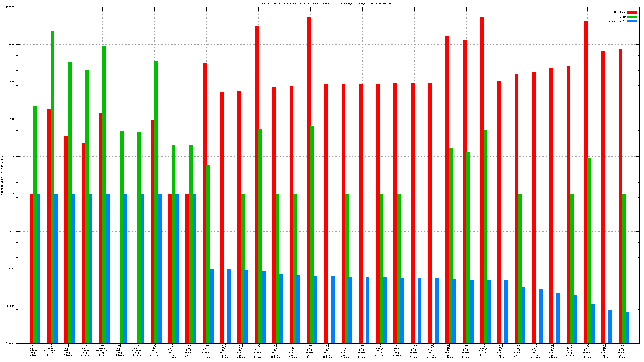Click the blue Score (0..1) legend swatch
Screen dimensions: 644x362
[632, 21]
